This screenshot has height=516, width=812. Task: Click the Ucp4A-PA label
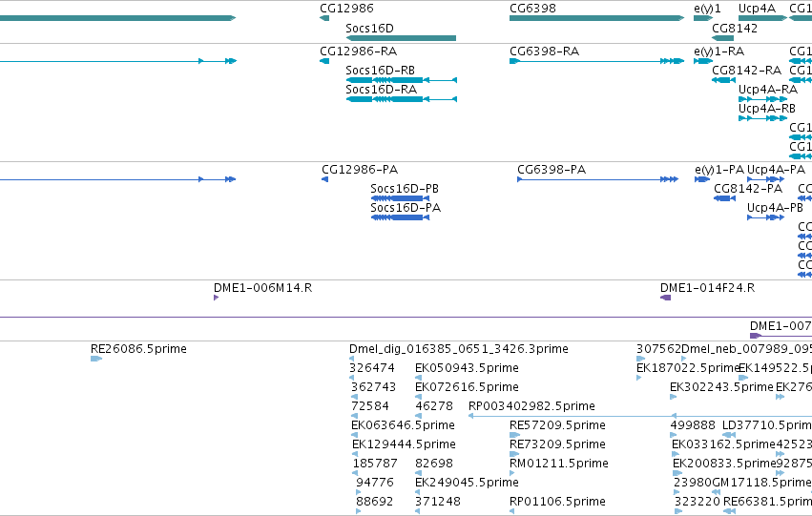[x=777, y=170]
